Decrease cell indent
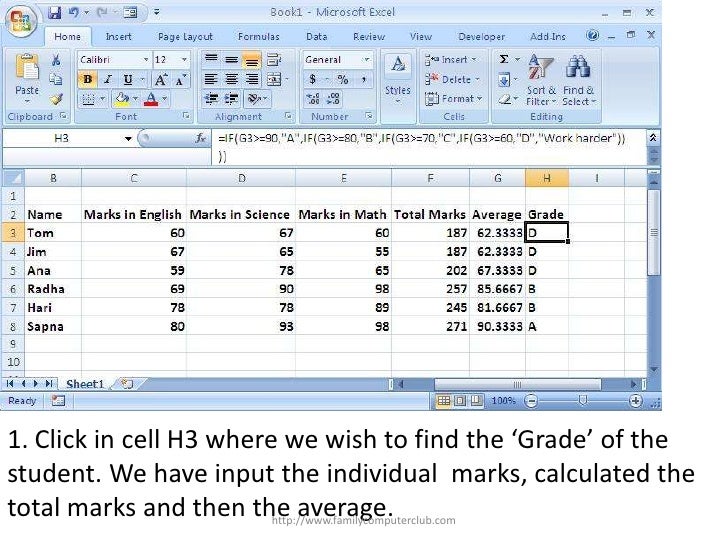This screenshot has height=546, width=728. tap(211, 98)
